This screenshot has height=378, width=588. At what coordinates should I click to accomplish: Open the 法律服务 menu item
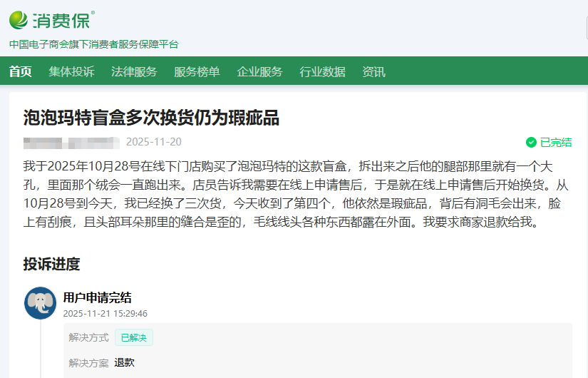click(x=134, y=71)
